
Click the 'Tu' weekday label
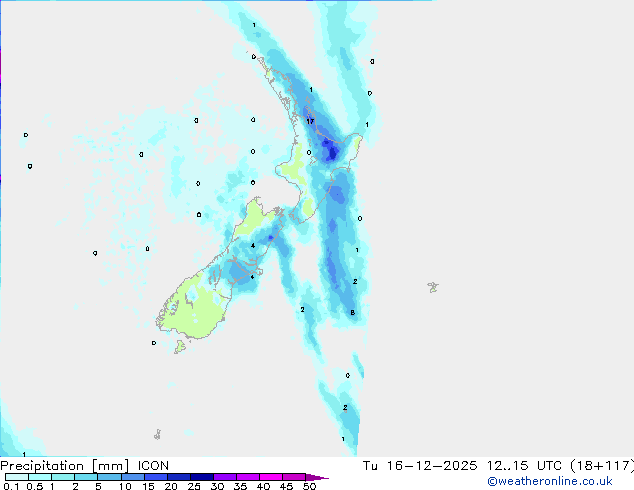pos(370,466)
